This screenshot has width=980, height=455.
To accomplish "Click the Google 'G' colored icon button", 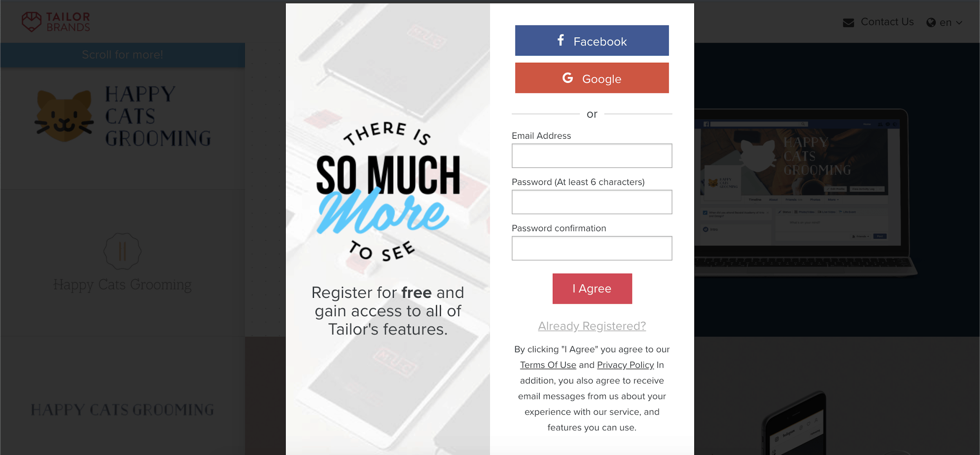I will [x=567, y=78].
